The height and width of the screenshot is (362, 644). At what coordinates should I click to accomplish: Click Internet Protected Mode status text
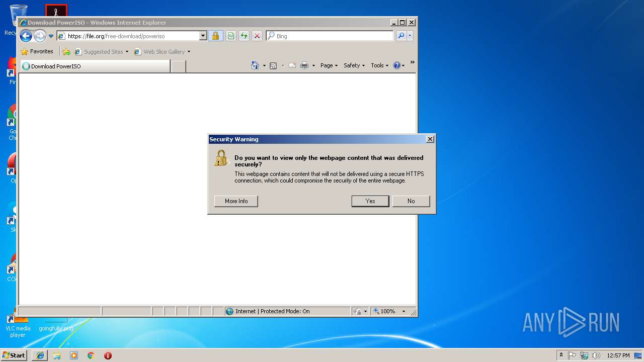[x=272, y=311]
